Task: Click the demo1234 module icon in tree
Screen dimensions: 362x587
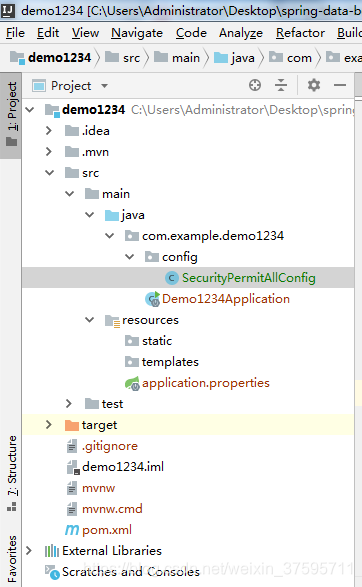Action: 52,110
